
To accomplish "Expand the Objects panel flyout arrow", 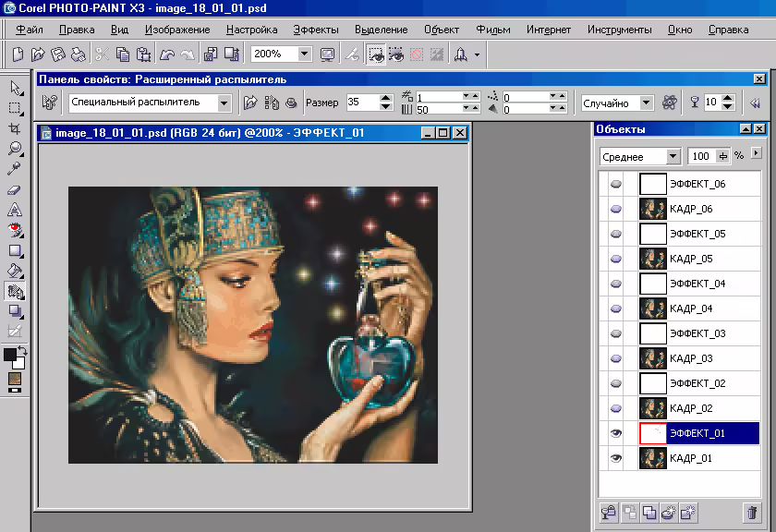I will pos(756,153).
